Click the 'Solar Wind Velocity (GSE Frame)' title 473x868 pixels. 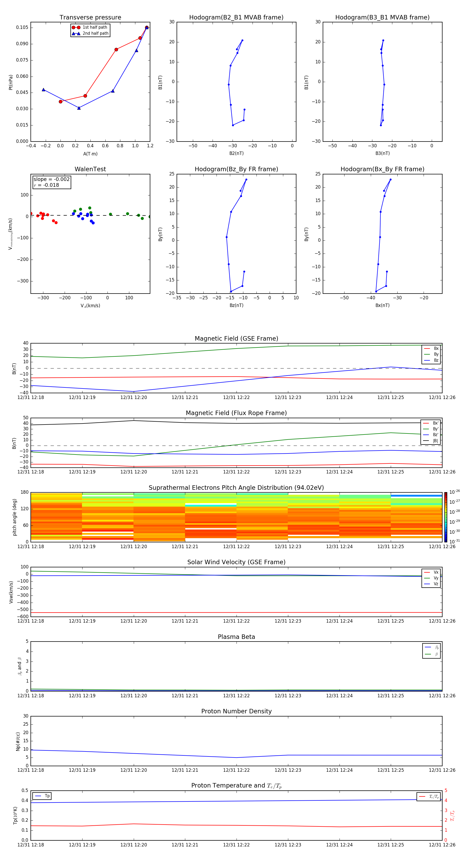coord(236,562)
